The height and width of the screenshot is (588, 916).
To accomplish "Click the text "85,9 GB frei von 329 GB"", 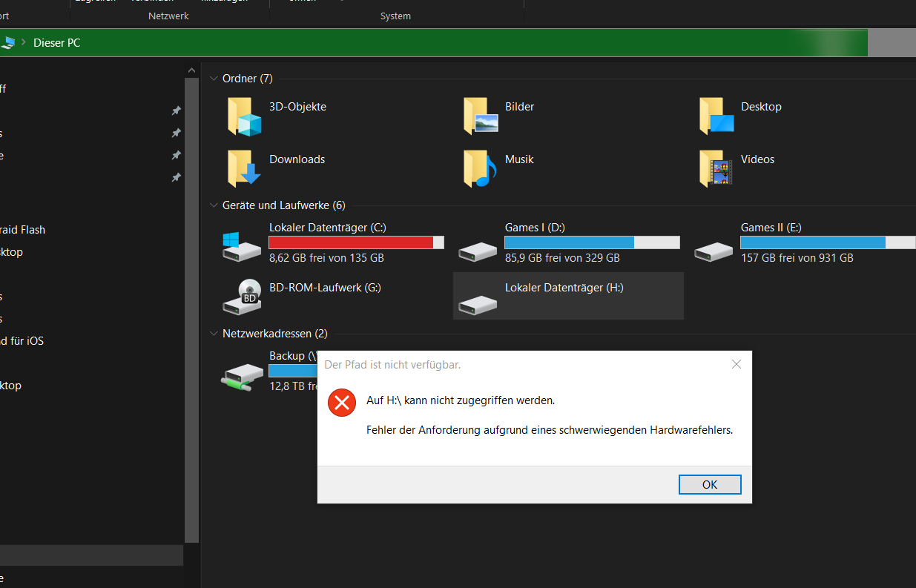I will pyautogui.click(x=562, y=258).
